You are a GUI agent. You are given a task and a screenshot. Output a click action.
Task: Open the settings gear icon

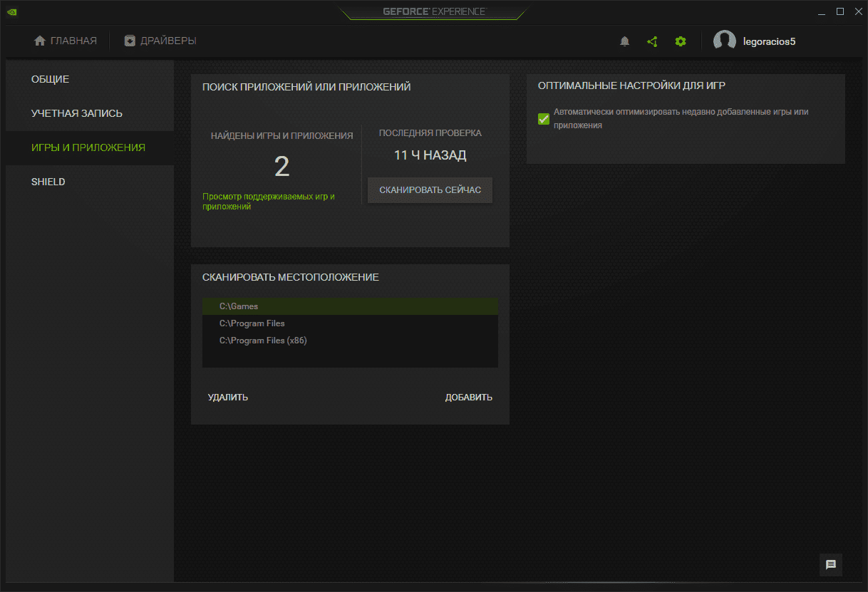681,41
